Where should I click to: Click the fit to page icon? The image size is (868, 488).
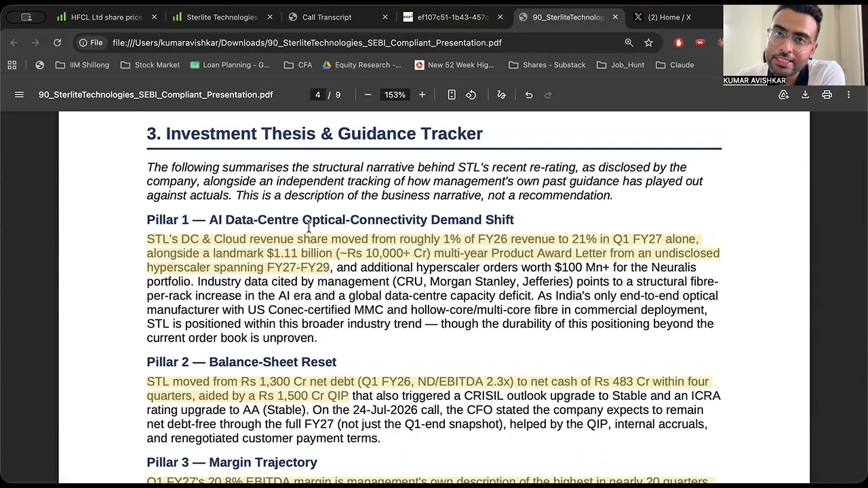coord(452,95)
